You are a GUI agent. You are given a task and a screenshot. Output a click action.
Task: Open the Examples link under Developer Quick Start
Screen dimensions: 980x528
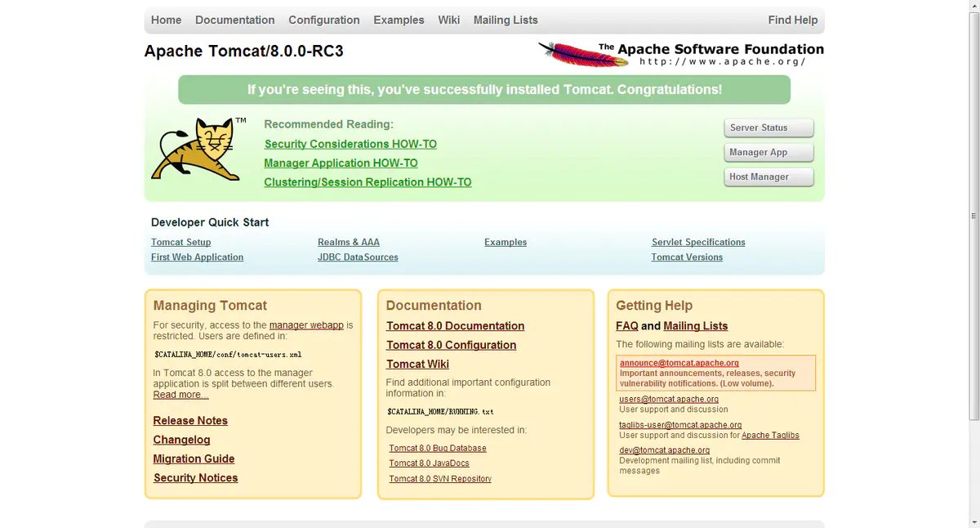pos(506,242)
